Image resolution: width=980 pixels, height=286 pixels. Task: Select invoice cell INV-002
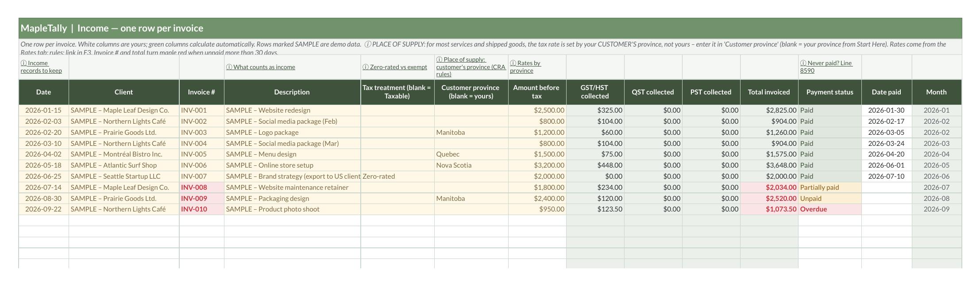point(201,121)
